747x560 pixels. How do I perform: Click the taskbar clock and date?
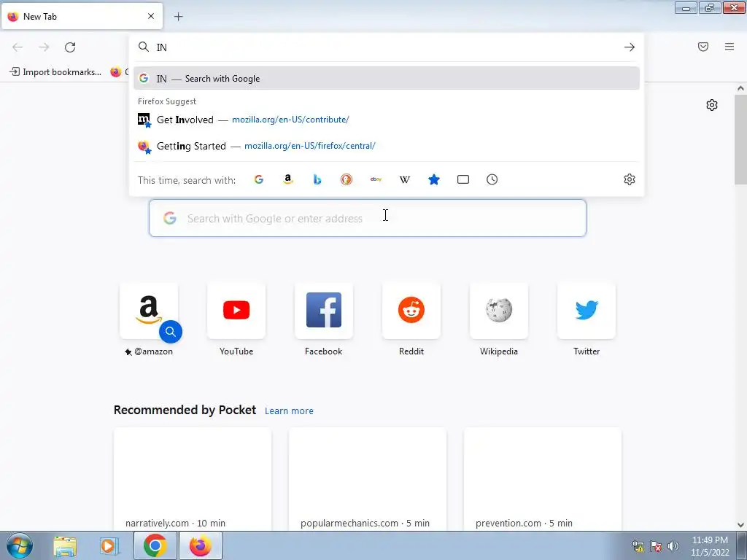(x=710, y=546)
